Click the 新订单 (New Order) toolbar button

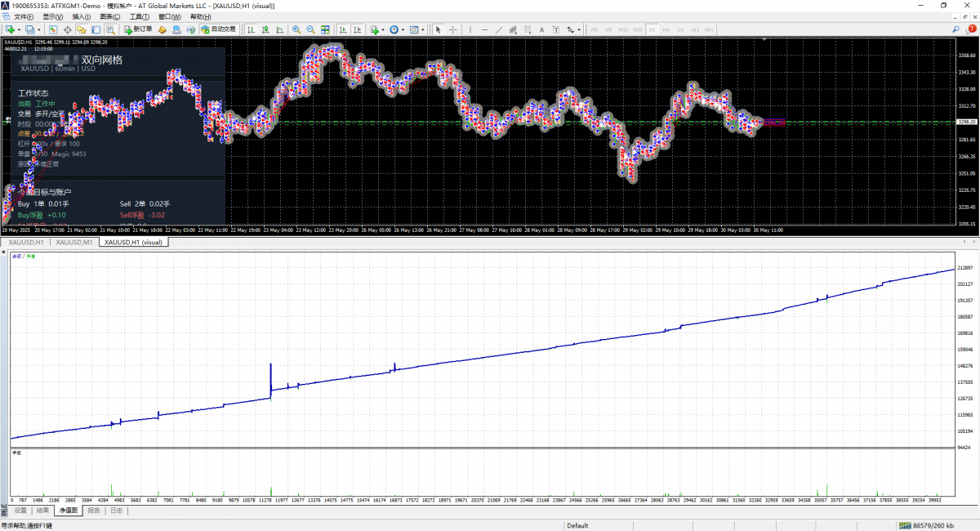pos(137,29)
